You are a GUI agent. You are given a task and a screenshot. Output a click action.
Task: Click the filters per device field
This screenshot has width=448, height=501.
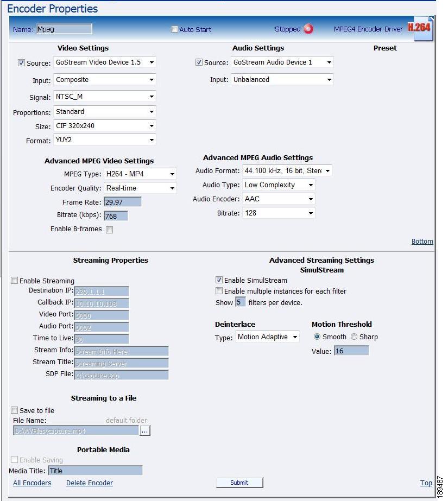click(241, 302)
